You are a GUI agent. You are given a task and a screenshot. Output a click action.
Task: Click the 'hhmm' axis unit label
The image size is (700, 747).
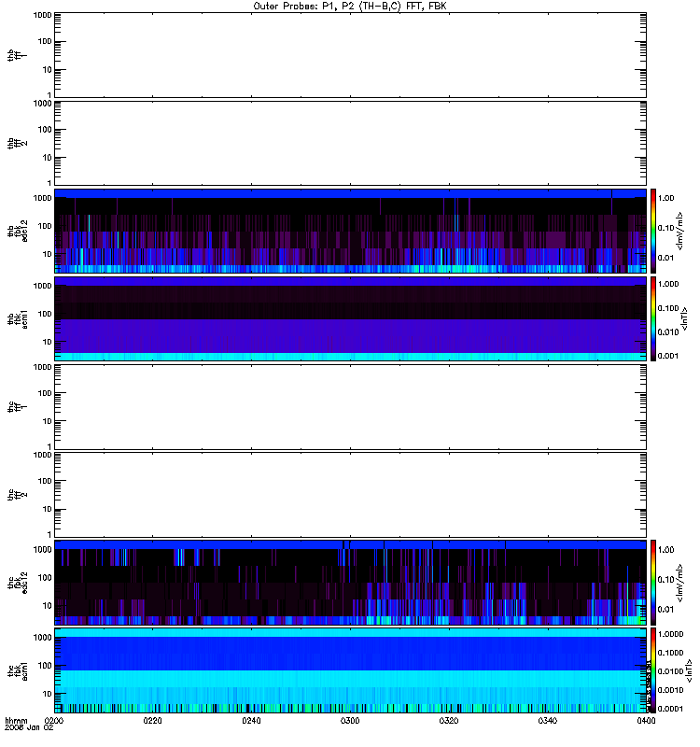pos(16,721)
